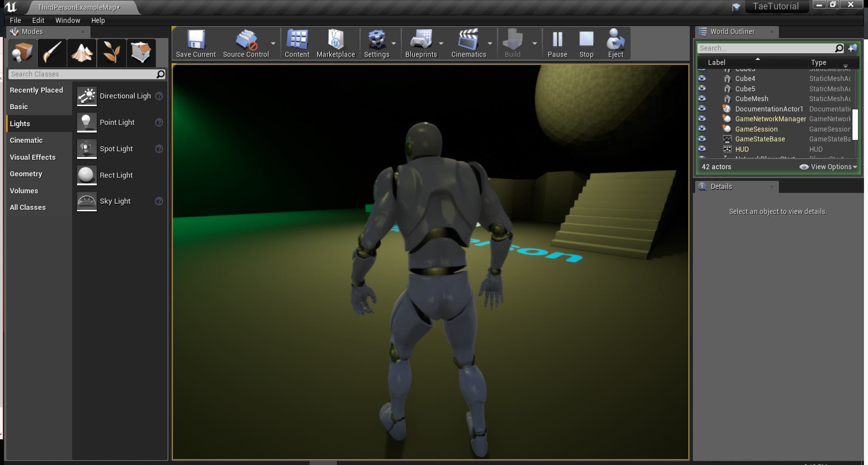Click the Save Current toolbar button
The height and width of the screenshot is (465, 868).
click(x=196, y=43)
